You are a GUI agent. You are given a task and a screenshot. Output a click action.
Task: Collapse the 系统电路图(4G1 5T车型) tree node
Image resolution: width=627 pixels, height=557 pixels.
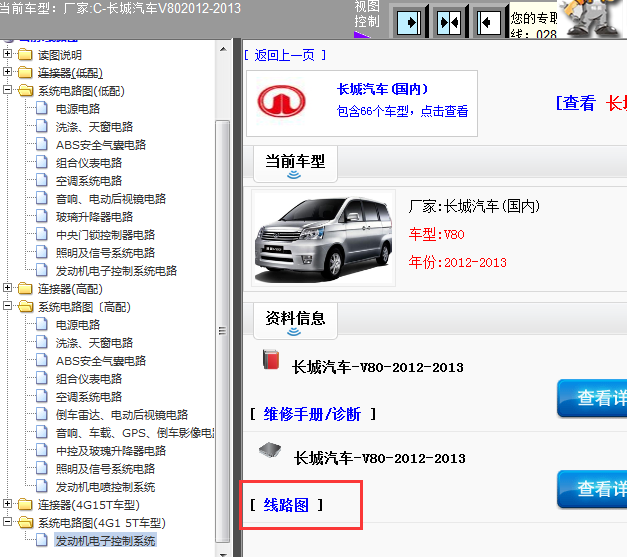[x=7, y=521]
